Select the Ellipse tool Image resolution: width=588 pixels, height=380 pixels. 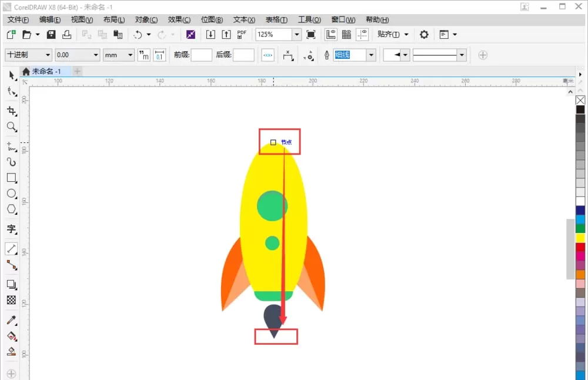12,194
